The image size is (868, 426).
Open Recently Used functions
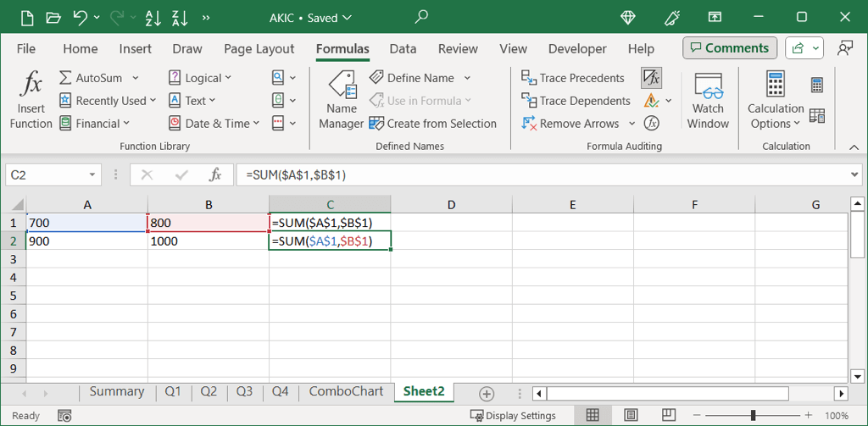(108, 101)
